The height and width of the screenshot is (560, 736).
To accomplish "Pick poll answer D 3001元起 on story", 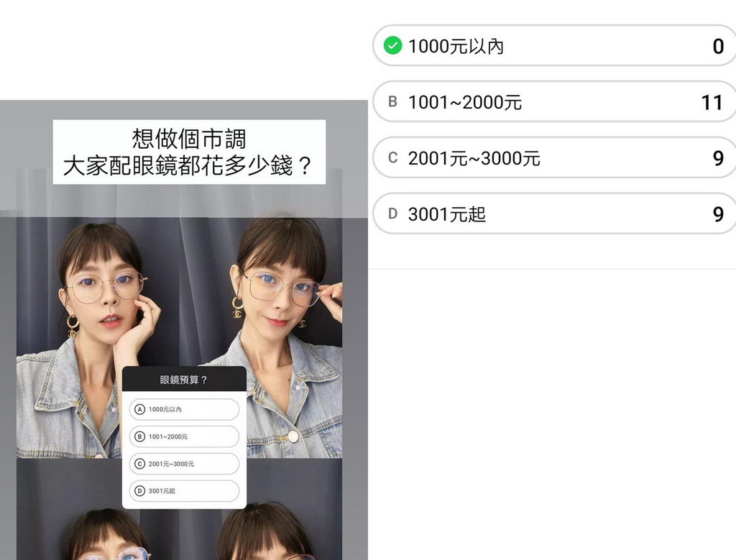I will pyautogui.click(x=184, y=491).
